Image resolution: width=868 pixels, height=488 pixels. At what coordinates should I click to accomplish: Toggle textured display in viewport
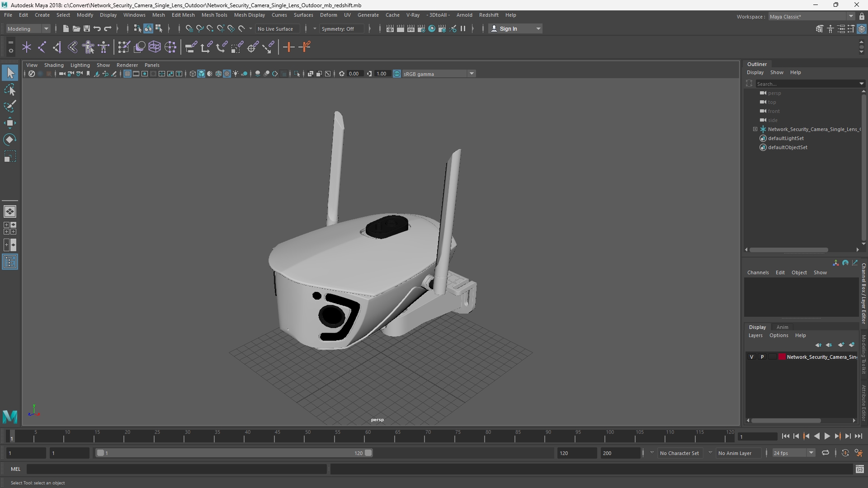[x=227, y=74]
